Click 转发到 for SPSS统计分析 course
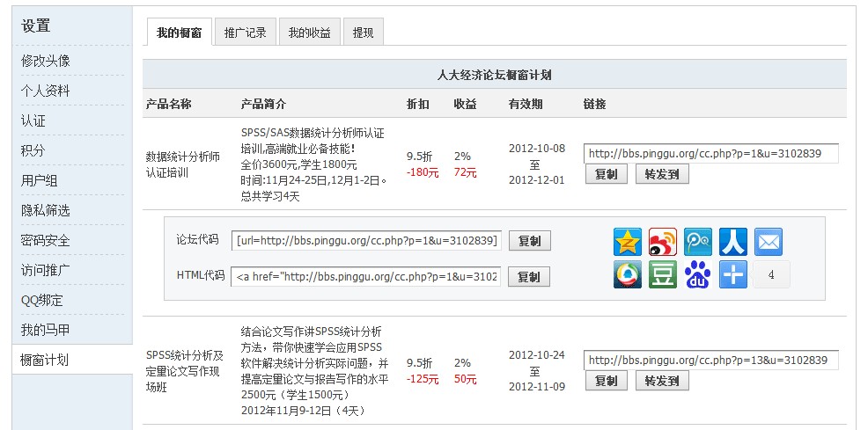This screenshot has width=868, height=430. click(662, 381)
